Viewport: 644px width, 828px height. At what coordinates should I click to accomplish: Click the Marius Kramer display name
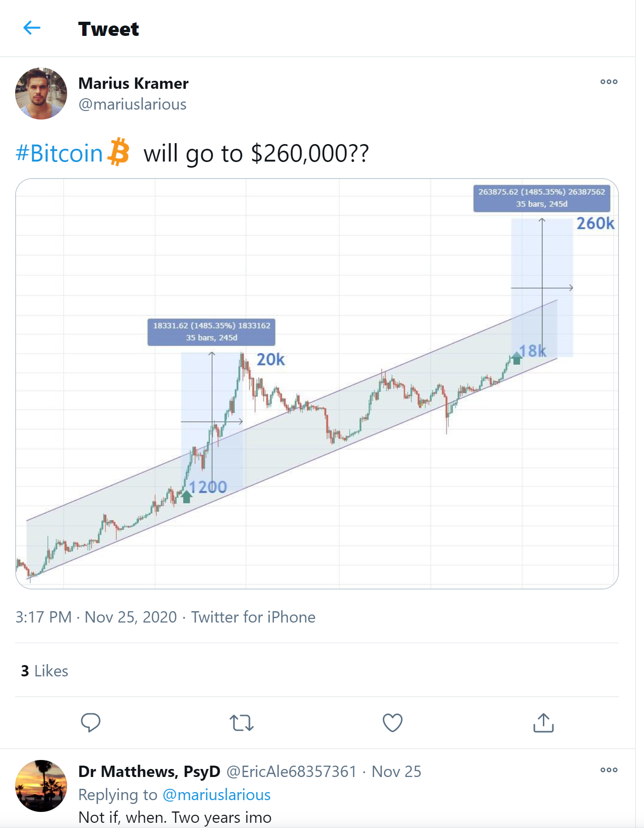point(133,83)
